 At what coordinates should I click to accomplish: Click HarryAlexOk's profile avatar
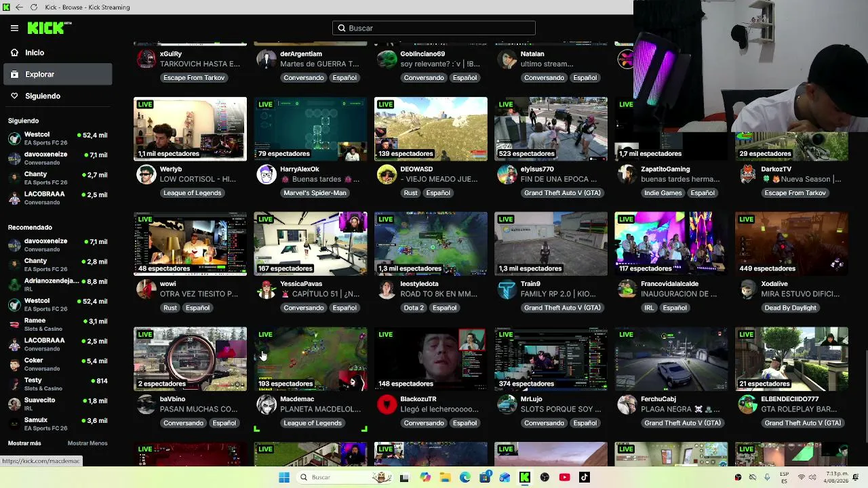pyautogui.click(x=267, y=175)
